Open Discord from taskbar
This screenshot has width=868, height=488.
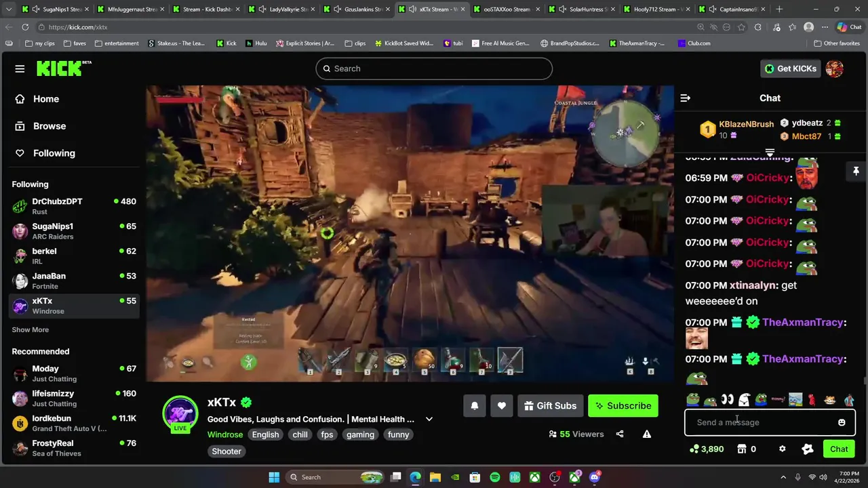[x=595, y=477]
